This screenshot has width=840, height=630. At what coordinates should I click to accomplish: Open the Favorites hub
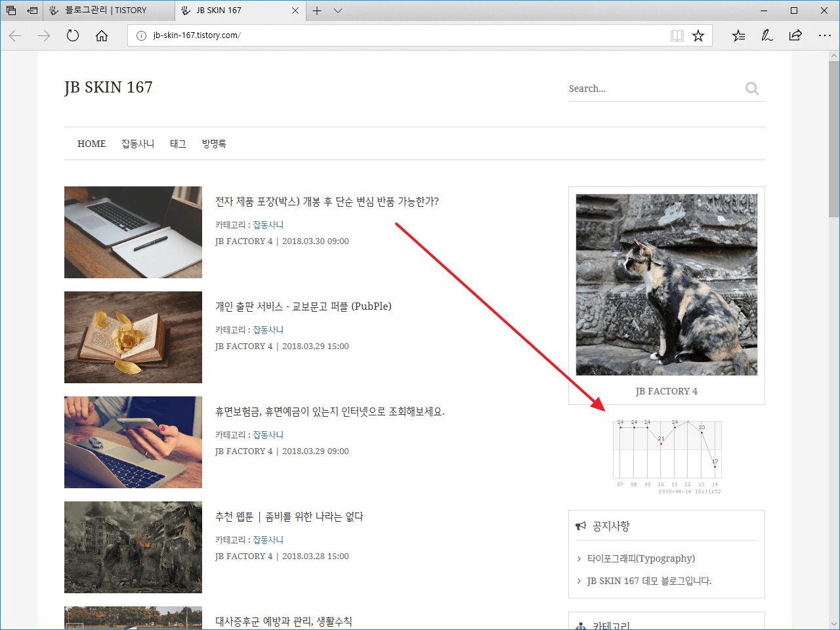point(739,35)
